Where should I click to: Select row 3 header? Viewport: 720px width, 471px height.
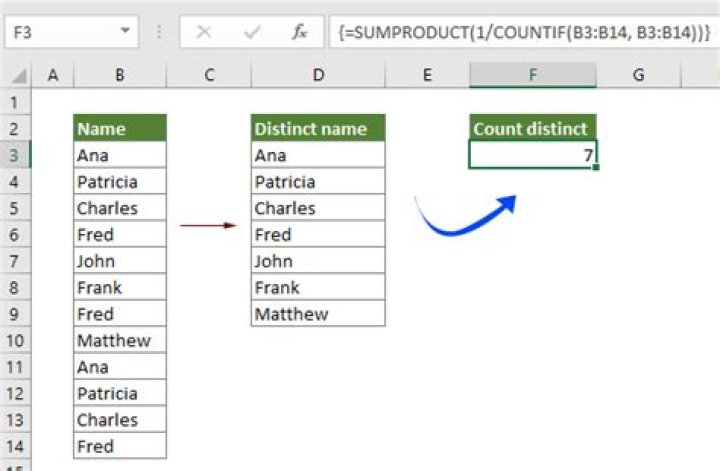tap(15, 155)
